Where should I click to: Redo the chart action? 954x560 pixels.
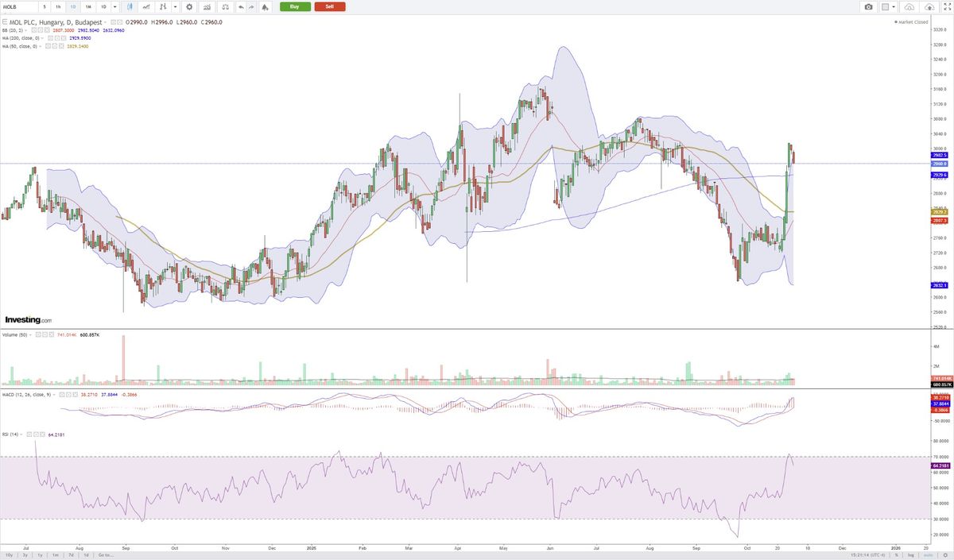click(252, 6)
